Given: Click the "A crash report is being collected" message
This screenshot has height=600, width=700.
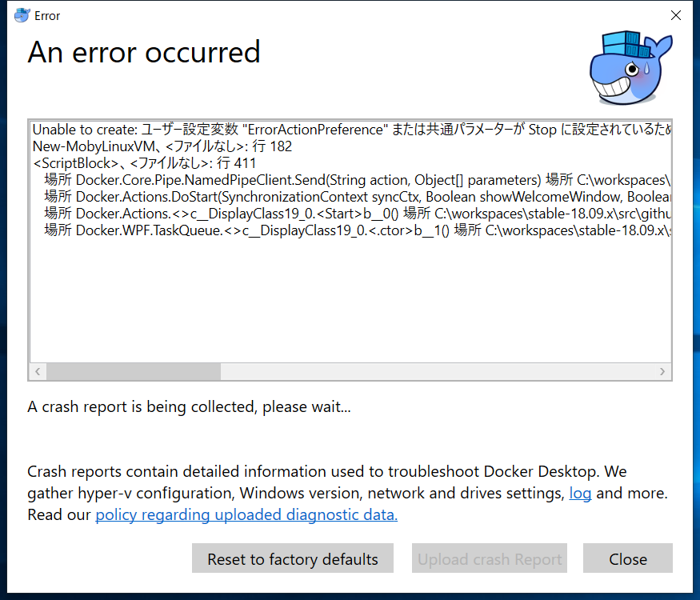Looking at the screenshot, I should (189, 407).
